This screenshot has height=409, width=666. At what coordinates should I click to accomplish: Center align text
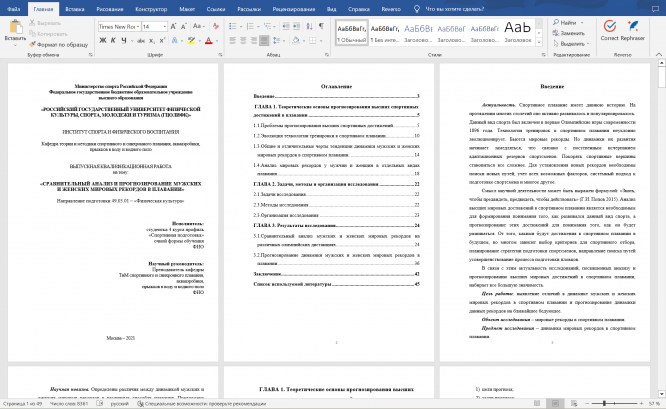tap(243, 41)
